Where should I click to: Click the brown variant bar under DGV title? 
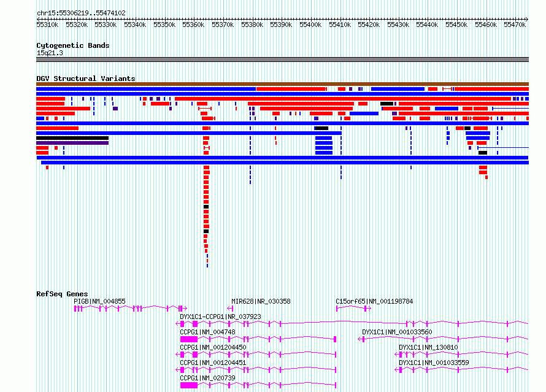click(282, 84)
